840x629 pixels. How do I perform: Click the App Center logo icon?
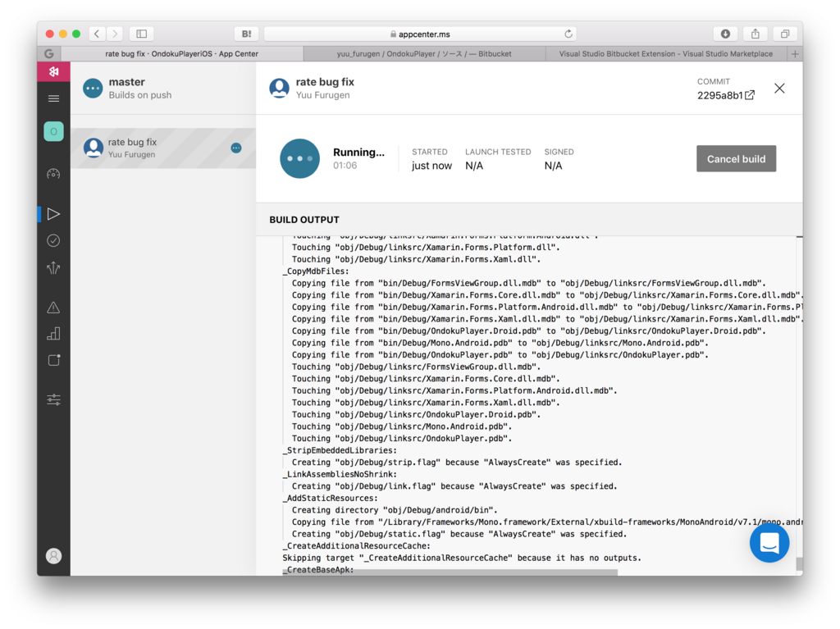click(x=53, y=71)
